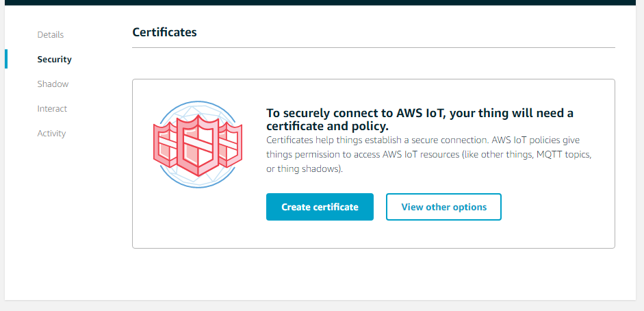Go to the Interact tab
Image resolution: width=644 pixels, height=311 pixels.
52,108
